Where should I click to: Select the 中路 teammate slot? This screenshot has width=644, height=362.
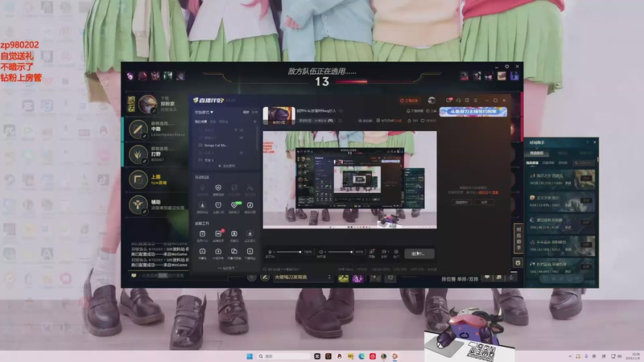point(156,130)
